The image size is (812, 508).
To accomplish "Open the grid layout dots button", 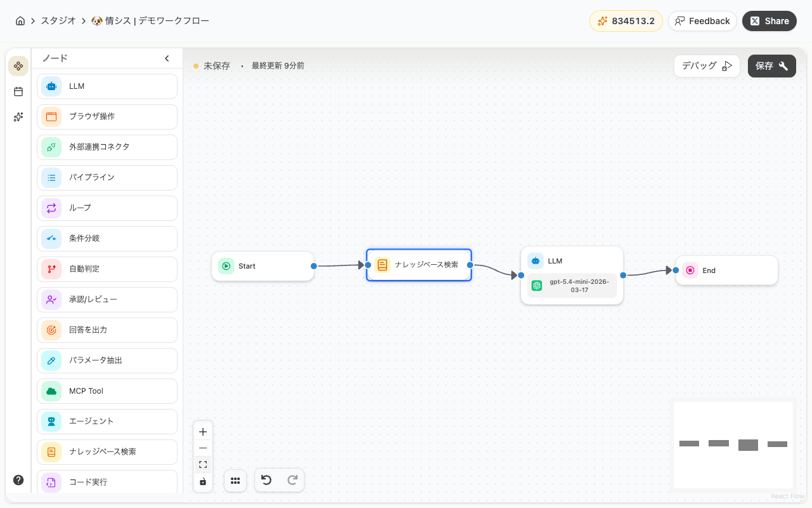I will [x=235, y=481].
